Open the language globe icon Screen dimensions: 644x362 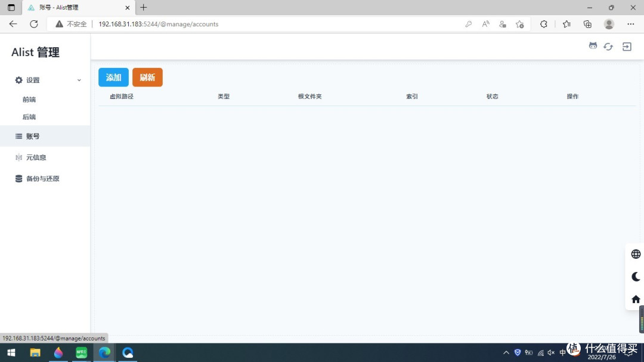point(634,253)
